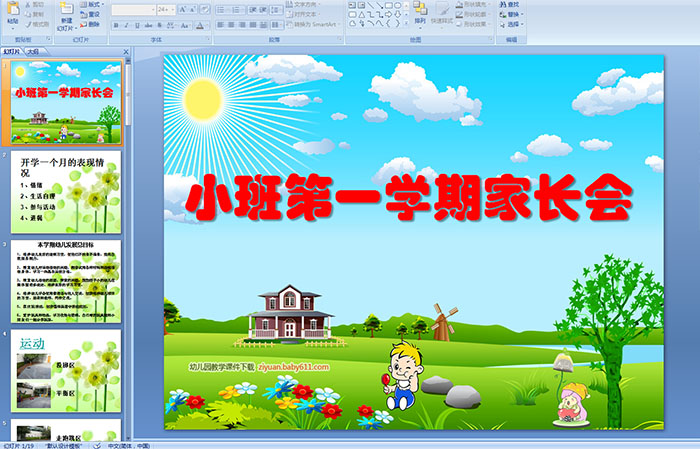Toggle Align Text Left
700x449 pixels.
[x=221, y=25]
